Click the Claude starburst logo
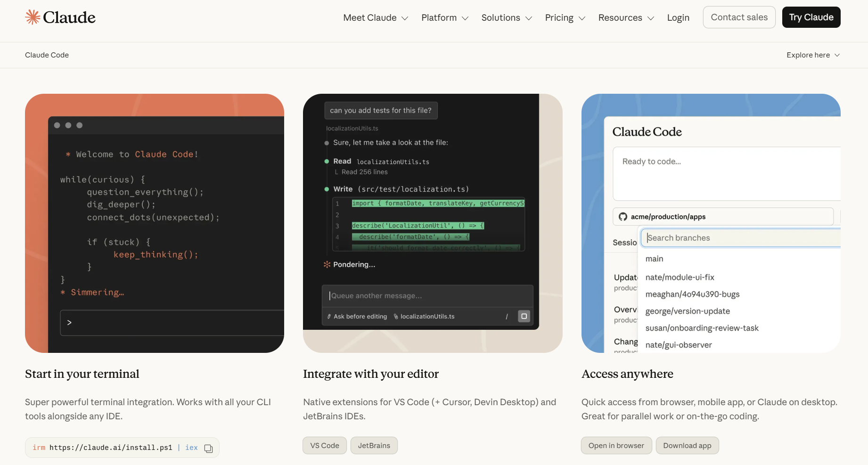 point(33,17)
